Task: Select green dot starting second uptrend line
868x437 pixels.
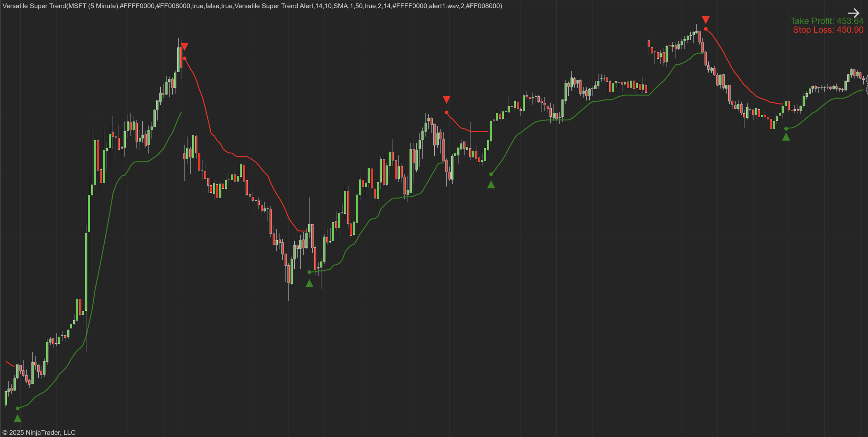Action: tap(309, 272)
